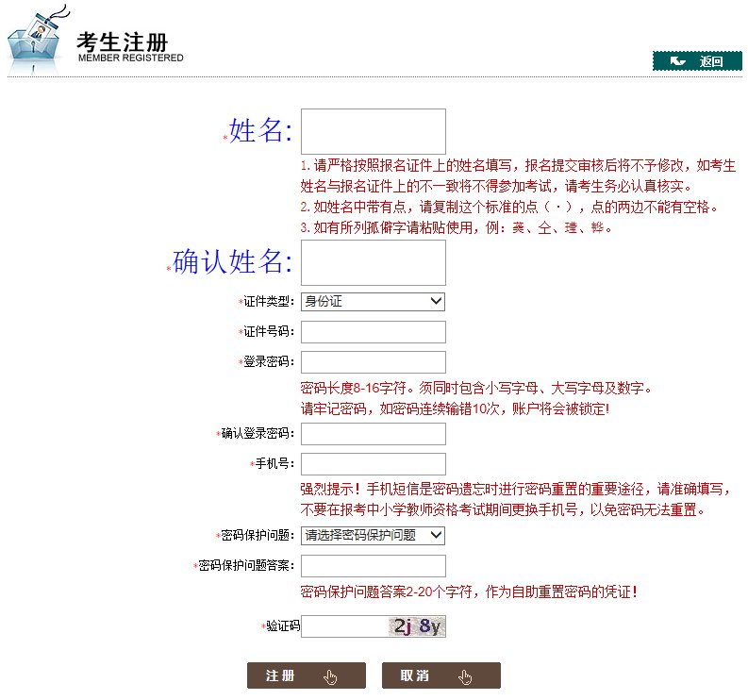This screenshot has width=748, height=700.
Task: Open the 证件类型 dropdown showing 身份证
Action: (373, 301)
